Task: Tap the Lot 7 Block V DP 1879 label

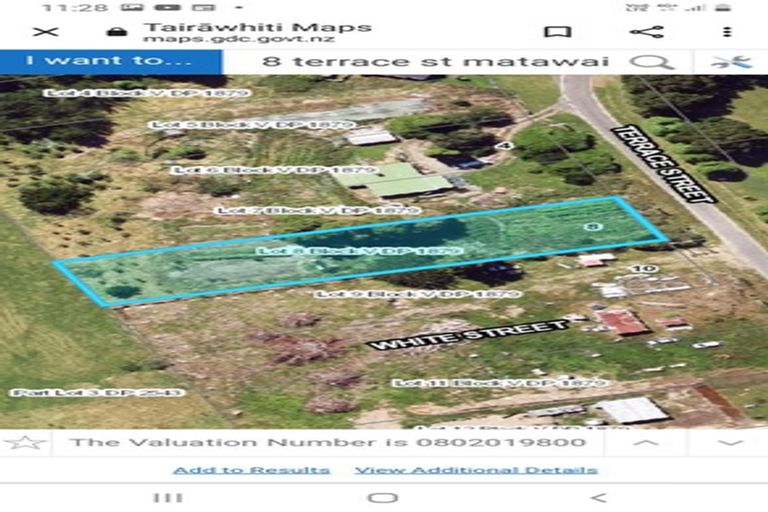Action: 318,210
